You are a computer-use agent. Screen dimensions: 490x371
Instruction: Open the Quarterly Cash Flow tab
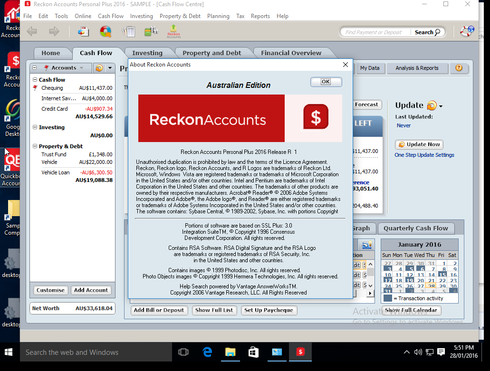pos(416,228)
